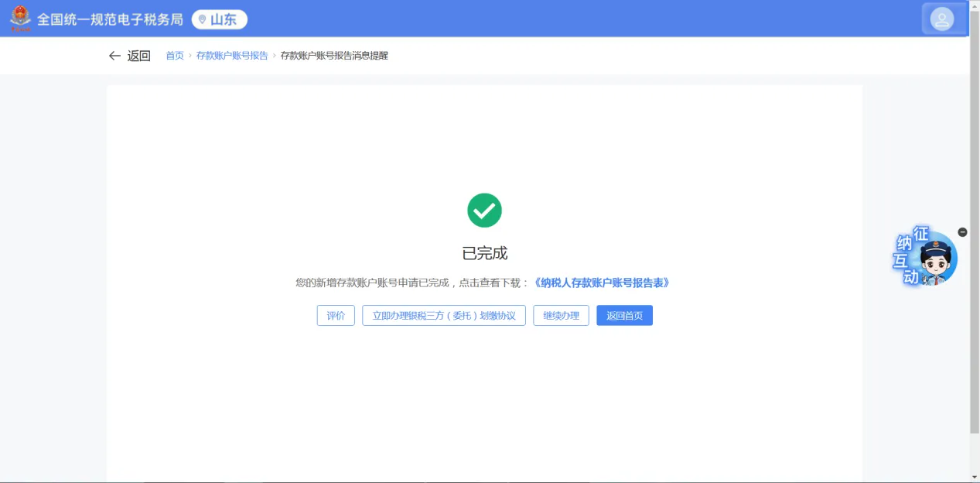This screenshot has width=980, height=483.
Task: Click the vertical page scrollbar
Action: tap(975, 221)
